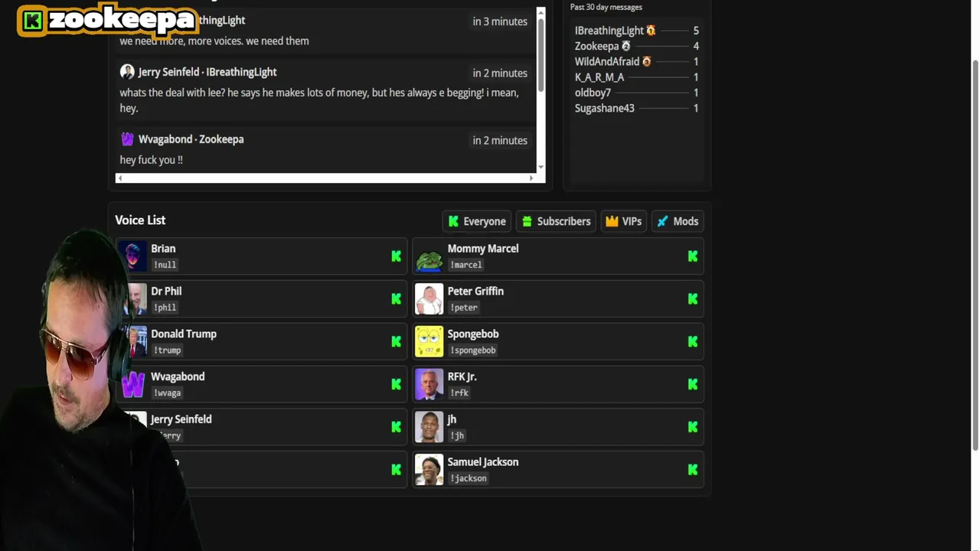Click the Kick icon on Jerry Seinfeld's voice row
Image resolution: width=980 pixels, height=551 pixels.
click(x=396, y=427)
